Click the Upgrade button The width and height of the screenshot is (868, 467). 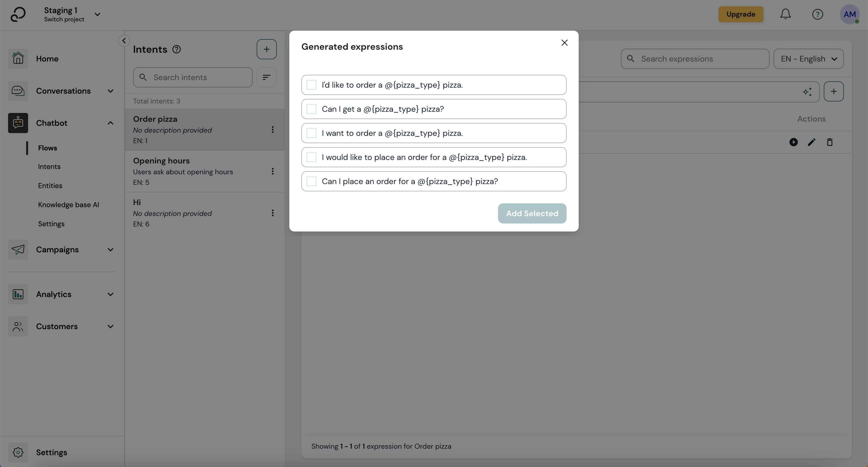tap(741, 14)
